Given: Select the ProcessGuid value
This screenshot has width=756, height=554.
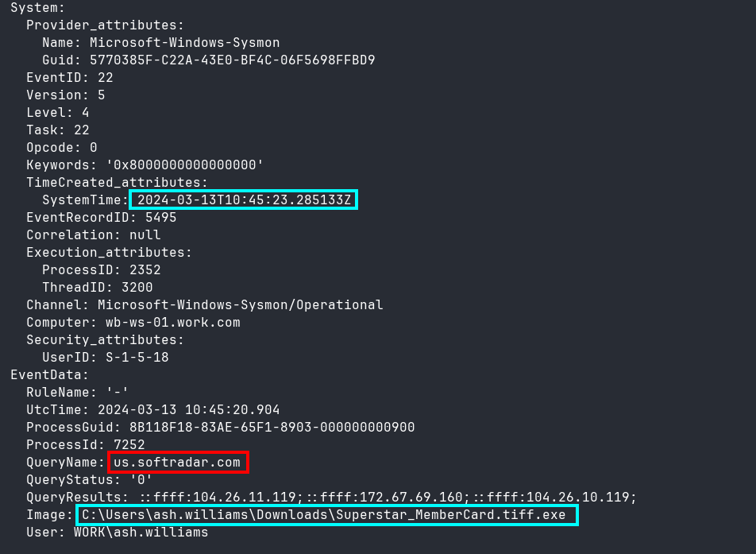Looking at the screenshot, I should 272,428.
